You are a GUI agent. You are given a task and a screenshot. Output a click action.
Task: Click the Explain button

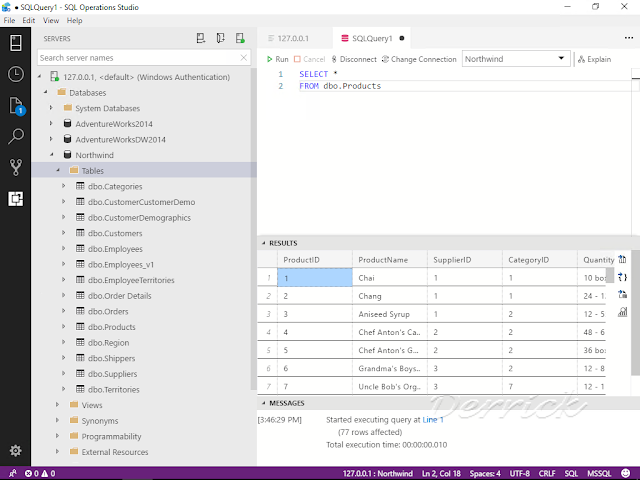tap(594, 59)
